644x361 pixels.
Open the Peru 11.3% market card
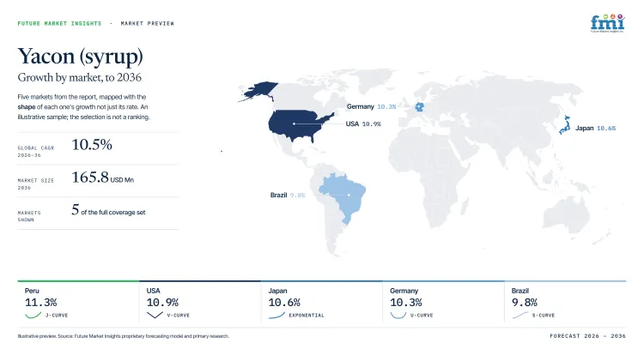(x=78, y=303)
